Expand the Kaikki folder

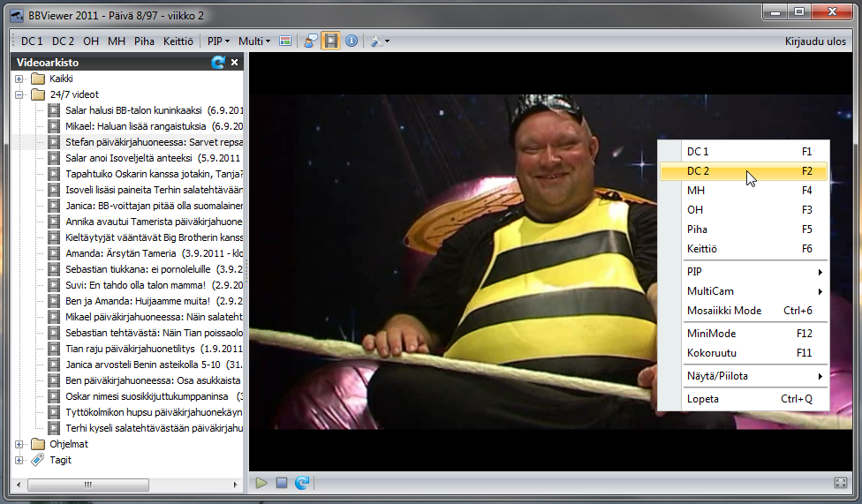[19, 79]
